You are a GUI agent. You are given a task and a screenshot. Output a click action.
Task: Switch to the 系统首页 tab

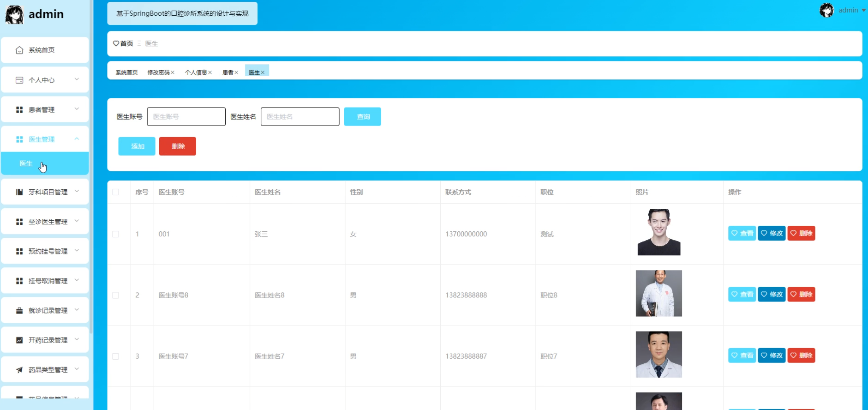click(x=126, y=72)
